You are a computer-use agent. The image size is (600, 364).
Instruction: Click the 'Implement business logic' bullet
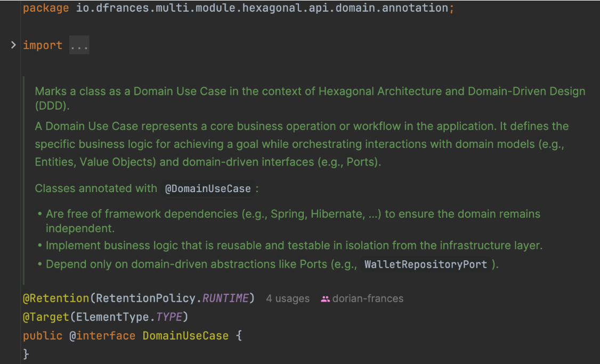click(x=294, y=245)
